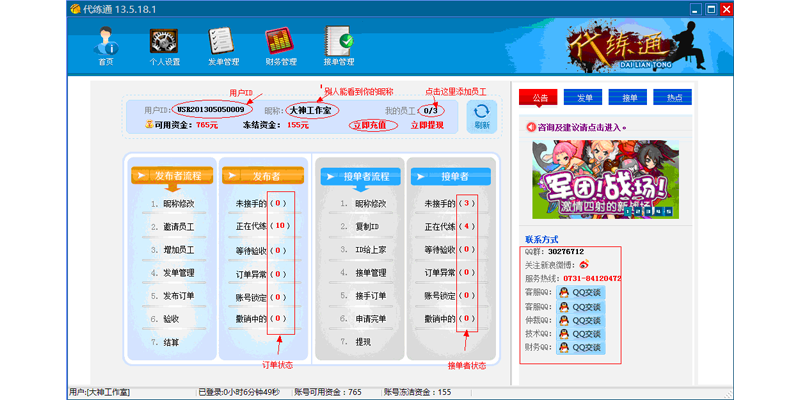The height and width of the screenshot is (400, 800).
Task: Open 发布者 未接手的 (0) orders
Action: (261, 204)
